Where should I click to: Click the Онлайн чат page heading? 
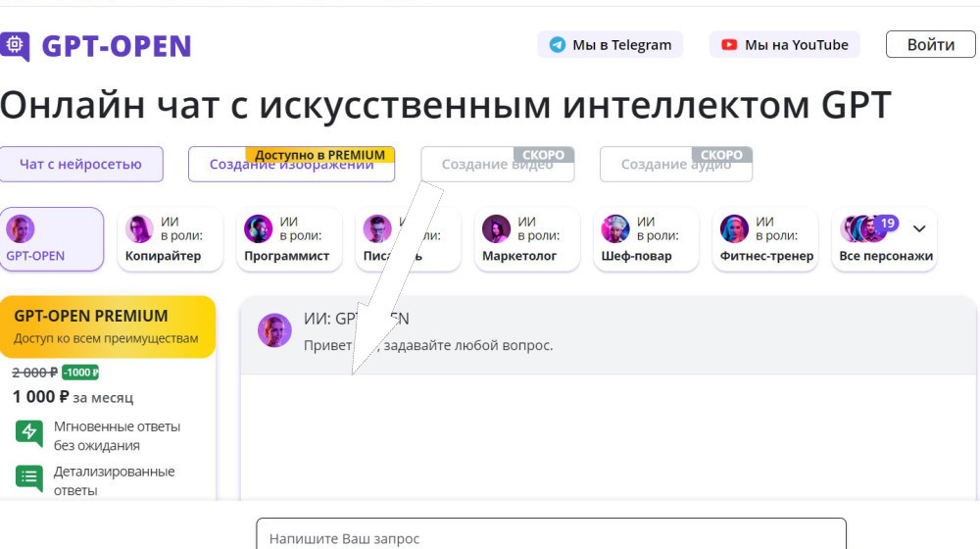pos(445,105)
